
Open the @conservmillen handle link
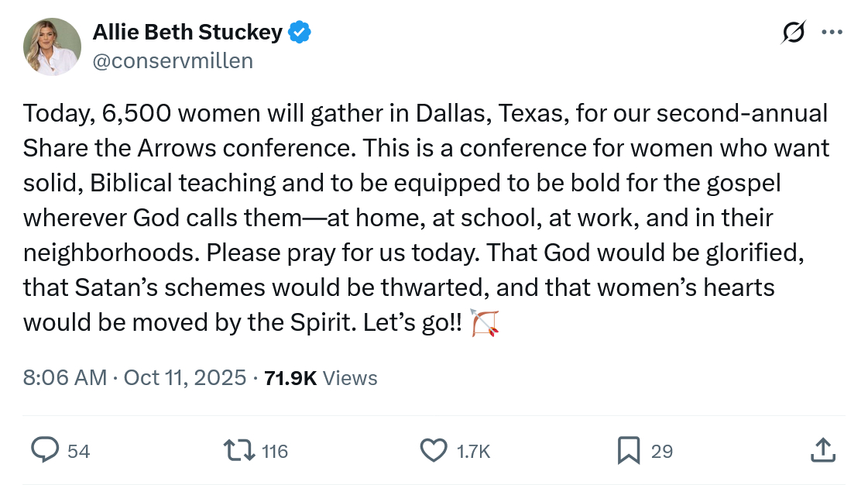point(173,60)
